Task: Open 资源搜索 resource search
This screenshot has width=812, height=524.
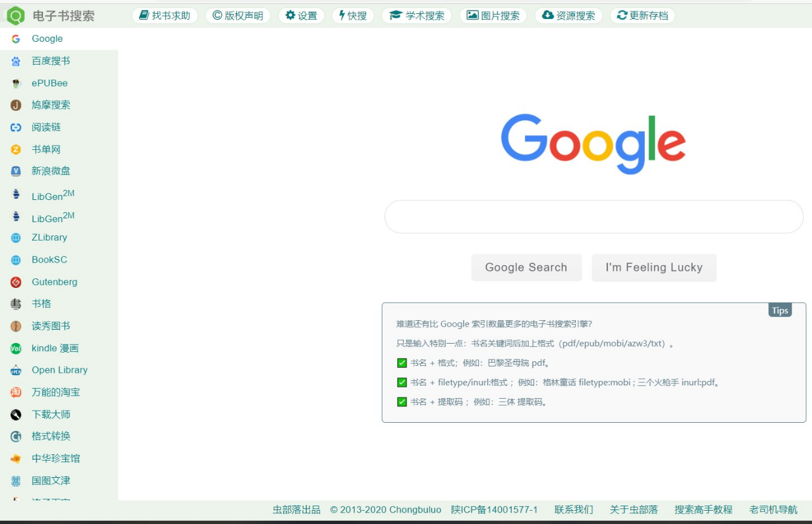Action: point(569,15)
